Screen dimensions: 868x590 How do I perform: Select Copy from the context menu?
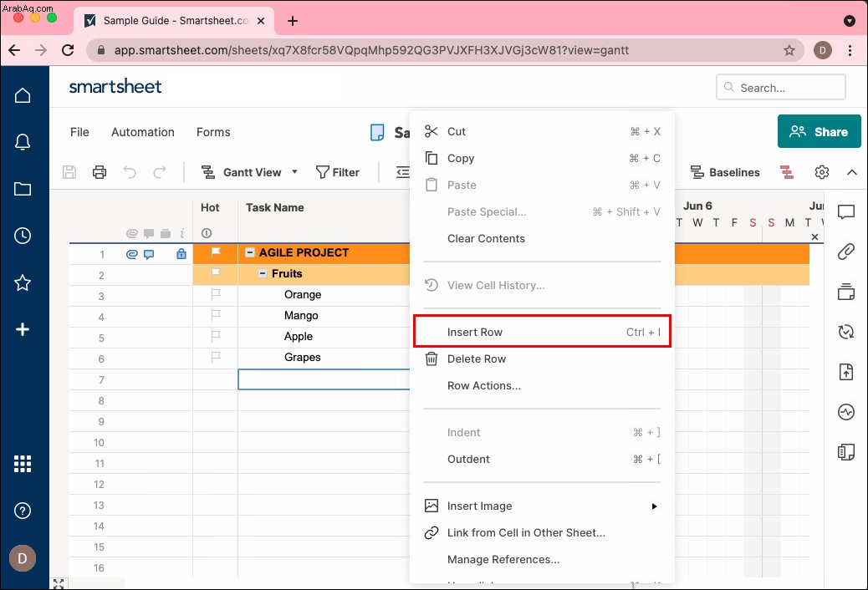point(542,158)
